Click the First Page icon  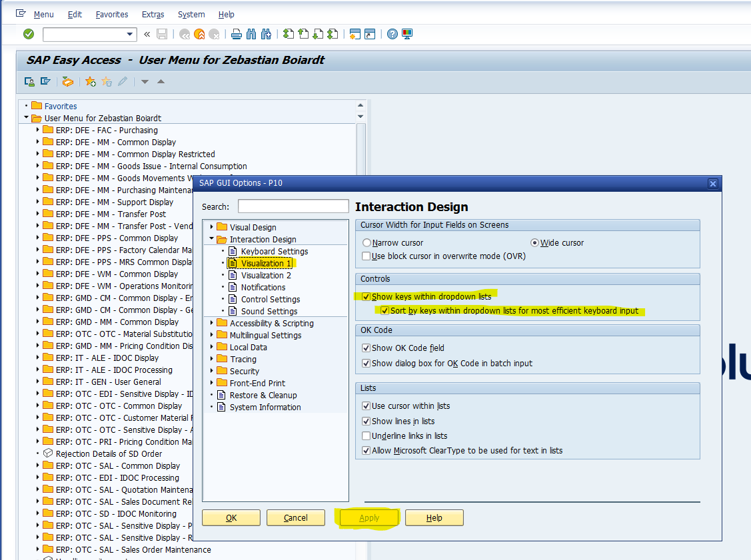click(289, 34)
